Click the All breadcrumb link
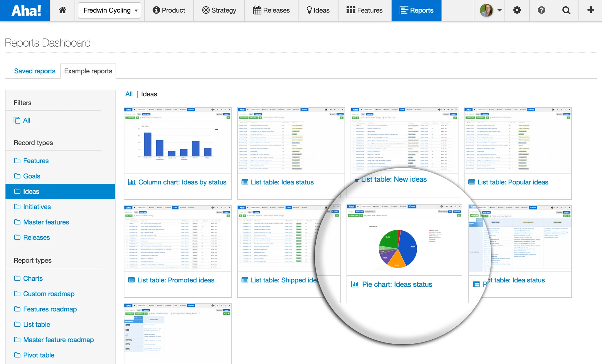The height and width of the screenshot is (364, 602). pyautogui.click(x=129, y=94)
